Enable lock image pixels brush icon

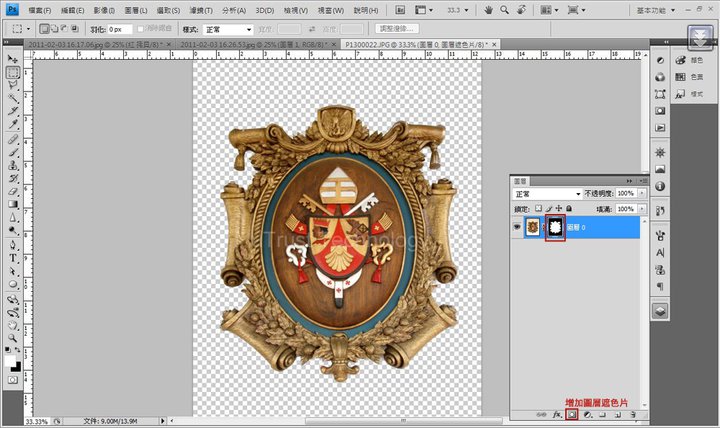[549, 208]
